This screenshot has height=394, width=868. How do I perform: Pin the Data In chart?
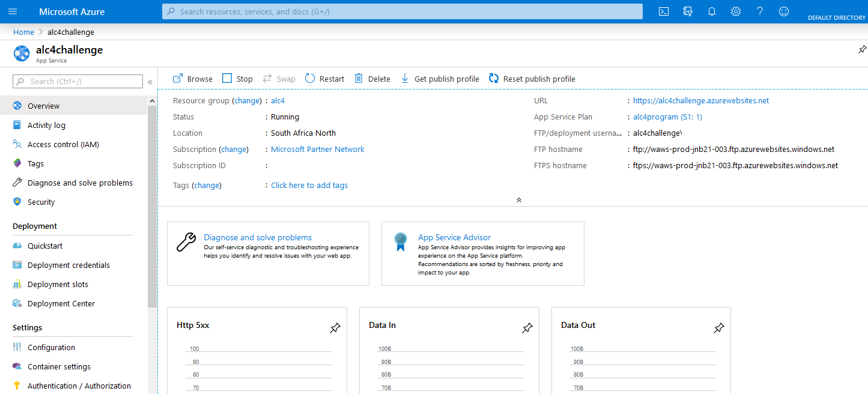coord(527,328)
